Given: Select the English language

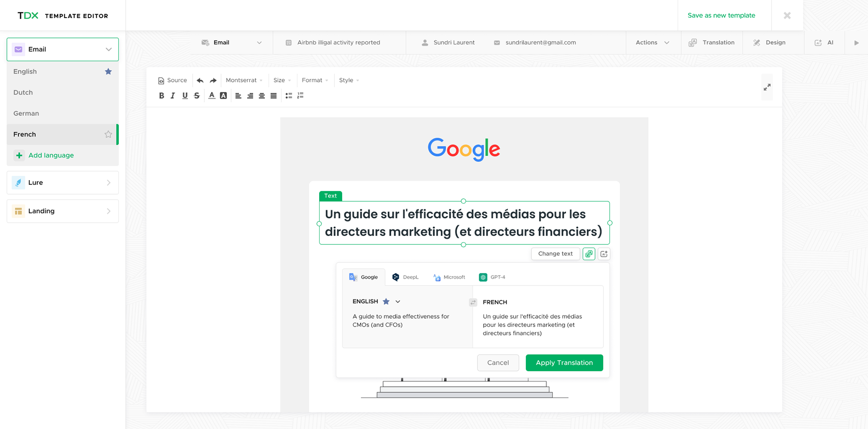Looking at the screenshot, I should pyautogui.click(x=63, y=71).
